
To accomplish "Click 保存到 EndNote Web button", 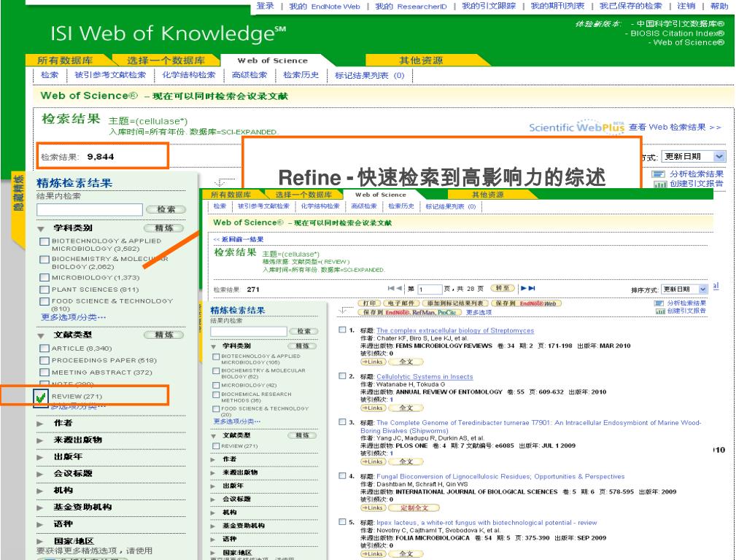I will pos(527,303).
